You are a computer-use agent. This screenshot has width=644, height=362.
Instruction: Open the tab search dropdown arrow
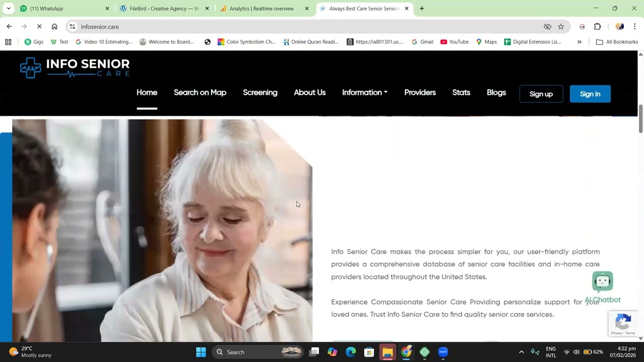coord(8,9)
